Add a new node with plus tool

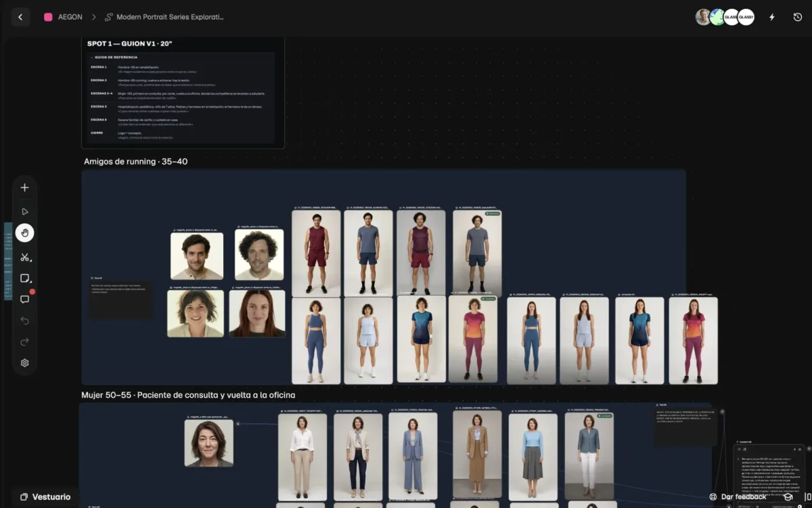tap(24, 187)
